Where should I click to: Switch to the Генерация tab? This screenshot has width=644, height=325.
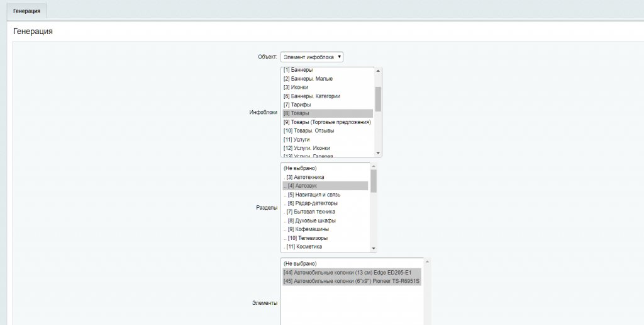pyautogui.click(x=26, y=11)
